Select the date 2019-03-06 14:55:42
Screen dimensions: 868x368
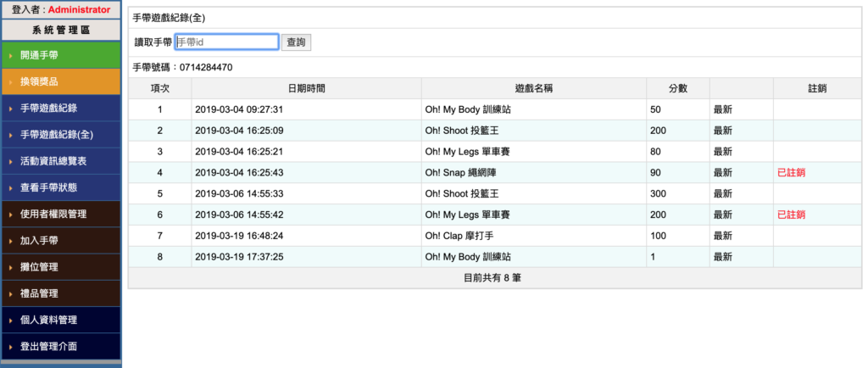(x=239, y=215)
